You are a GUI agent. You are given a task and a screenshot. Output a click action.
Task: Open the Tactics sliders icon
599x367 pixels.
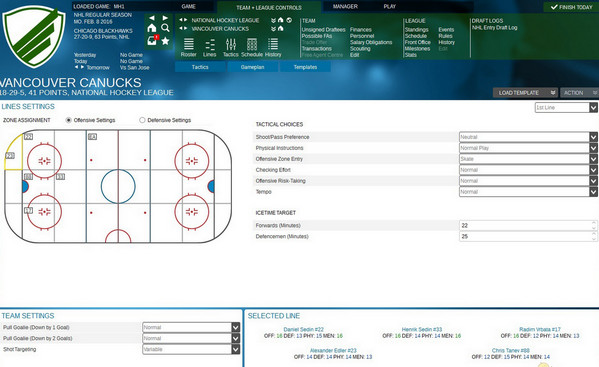[231, 47]
